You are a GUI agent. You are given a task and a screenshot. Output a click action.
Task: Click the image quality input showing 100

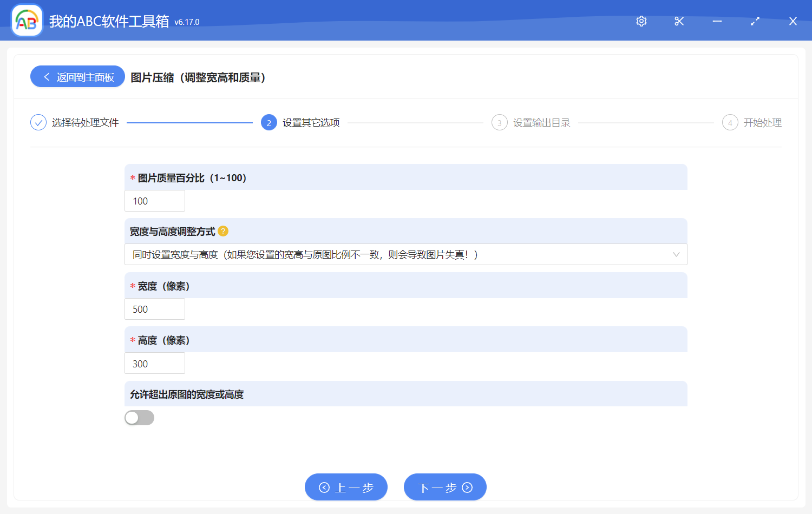pyautogui.click(x=154, y=201)
